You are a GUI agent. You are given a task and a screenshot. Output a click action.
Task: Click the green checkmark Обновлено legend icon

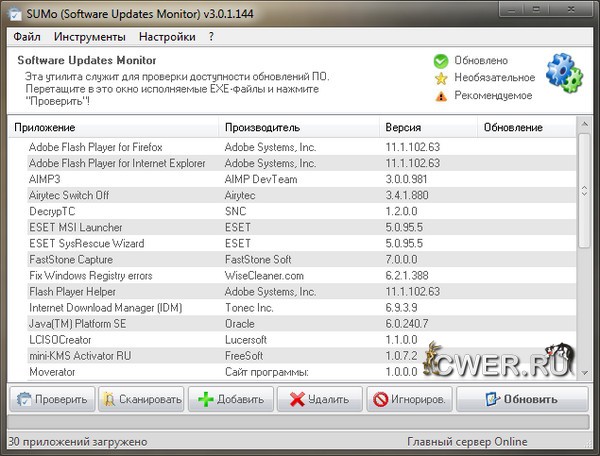pyautogui.click(x=440, y=61)
